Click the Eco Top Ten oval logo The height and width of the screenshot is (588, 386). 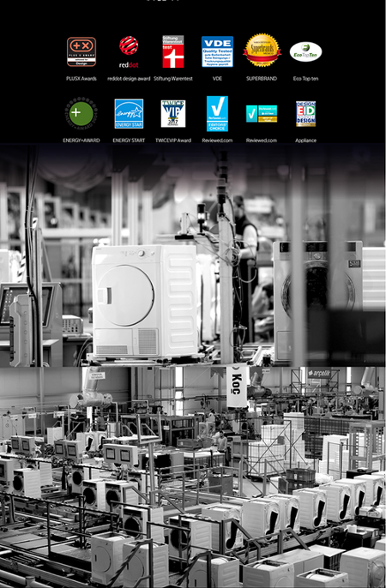click(305, 51)
